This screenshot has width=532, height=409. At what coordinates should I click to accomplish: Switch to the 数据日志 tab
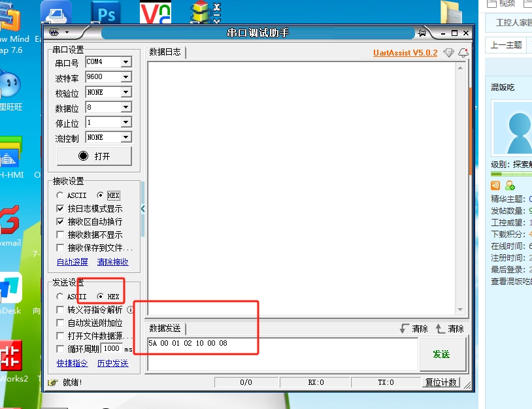pos(165,52)
